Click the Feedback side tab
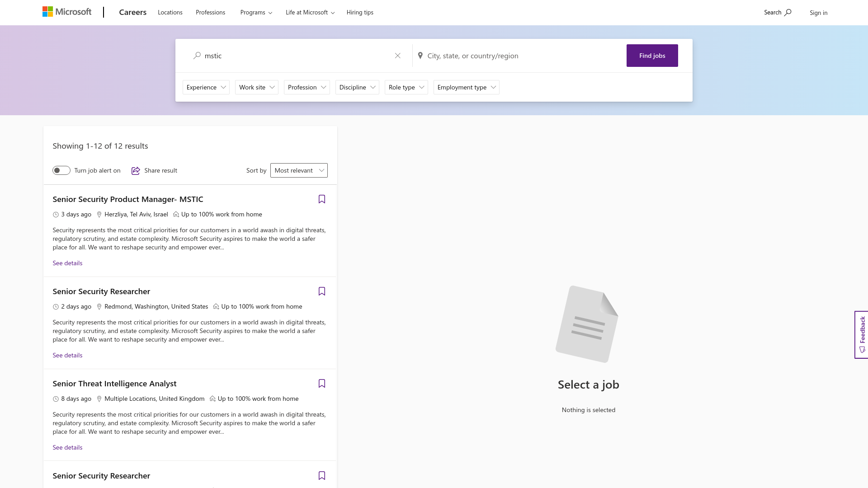The image size is (868, 488). (x=861, y=335)
